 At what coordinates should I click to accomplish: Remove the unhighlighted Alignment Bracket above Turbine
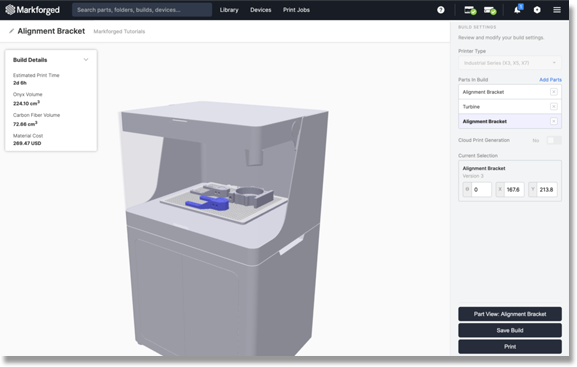pos(553,92)
